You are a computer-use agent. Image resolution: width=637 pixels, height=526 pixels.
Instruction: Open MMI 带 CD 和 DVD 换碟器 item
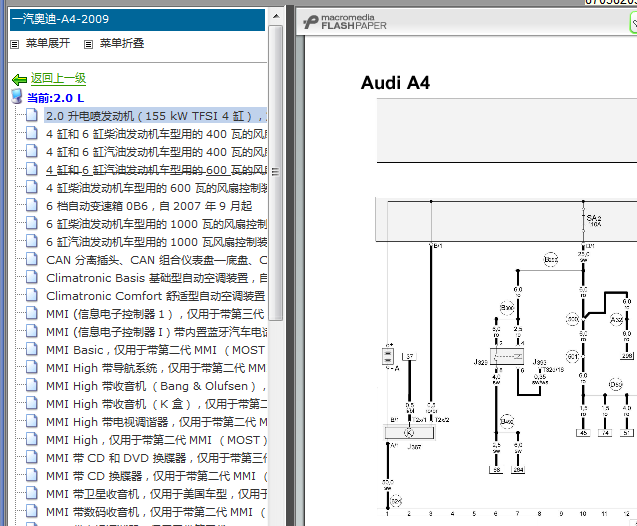pyautogui.click(x=156, y=458)
